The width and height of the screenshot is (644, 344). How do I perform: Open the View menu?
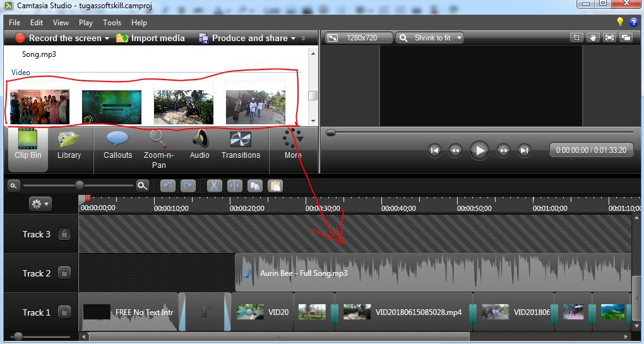tap(61, 23)
